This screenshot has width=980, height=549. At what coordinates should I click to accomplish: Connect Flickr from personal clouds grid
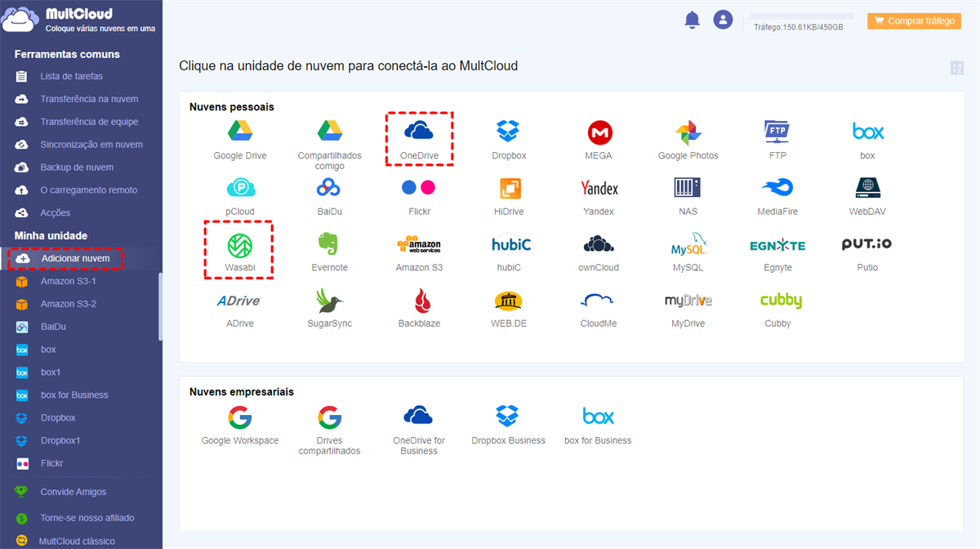click(x=419, y=188)
